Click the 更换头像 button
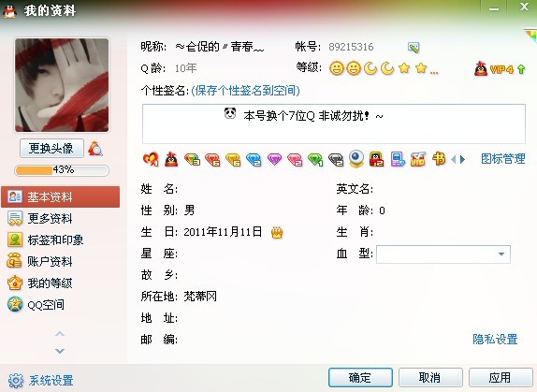 [x=51, y=148]
